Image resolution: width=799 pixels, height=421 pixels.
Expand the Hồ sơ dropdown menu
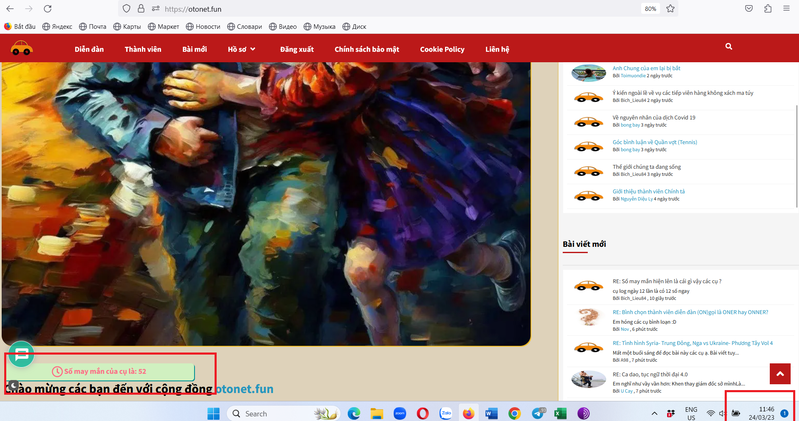point(241,48)
